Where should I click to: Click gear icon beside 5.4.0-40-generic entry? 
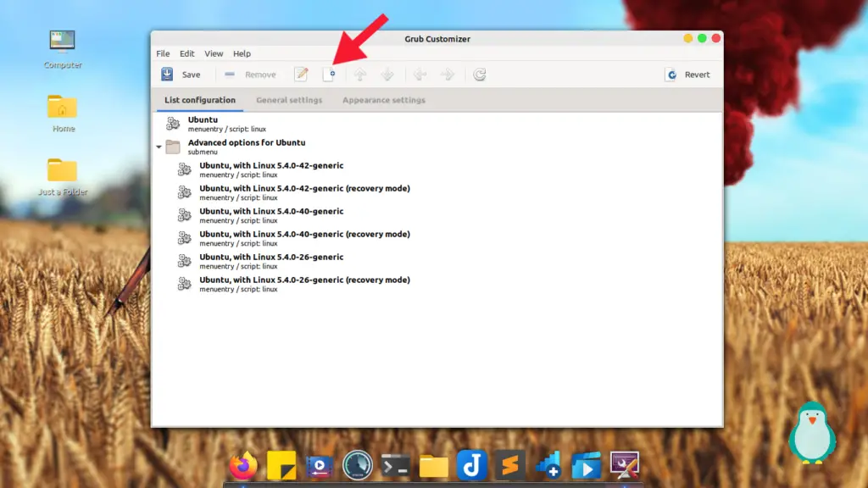[x=184, y=215]
